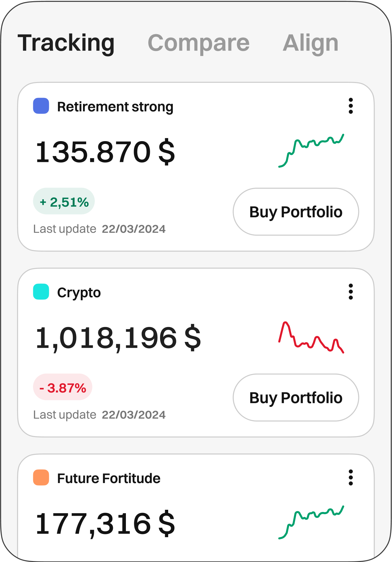Open Future Fortitude three-dot options menu
Viewport: 392px width, 562px height.
pos(351,477)
